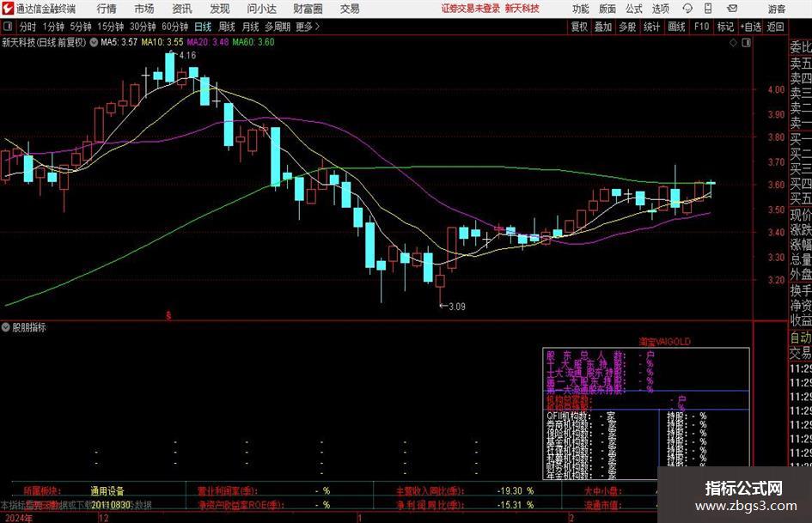The width and height of the screenshot is (812, 523).
Task: Select the 周线 weekly chart tab
Action: click(227, 27)
